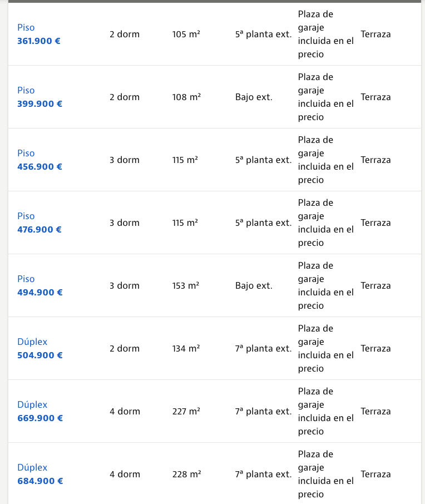The image size is (425, 504).
Task: Click the 4 dorm cell of 669.900 € row
Action: [x=125, y=412]
